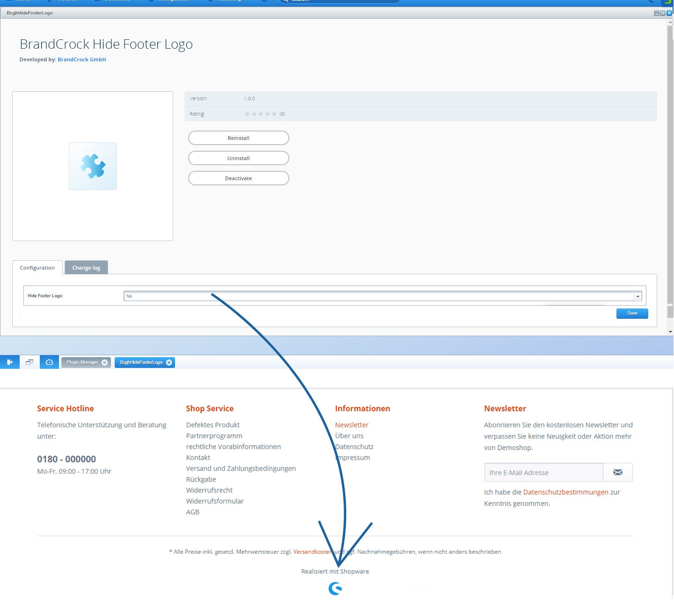This screenshot has width=674, height=616.
Task: Open the Datenschutz footer link
Action: [x=354, y=447]
